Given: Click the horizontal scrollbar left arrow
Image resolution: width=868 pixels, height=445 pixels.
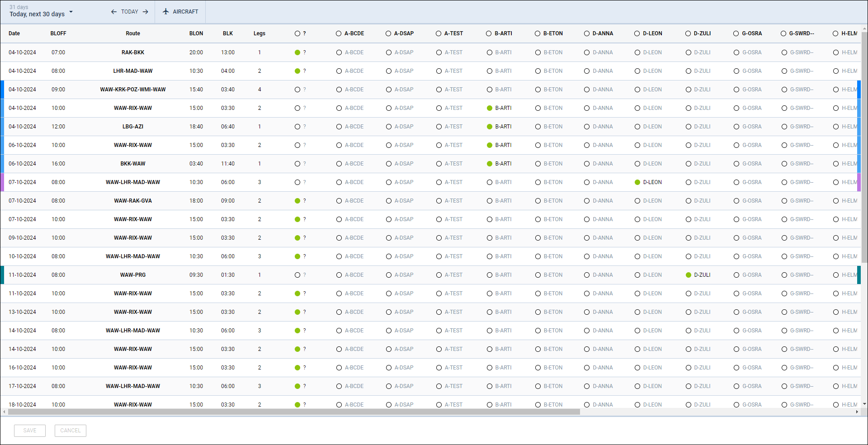Looking at the screenshot, I should [x=4, y=412].
